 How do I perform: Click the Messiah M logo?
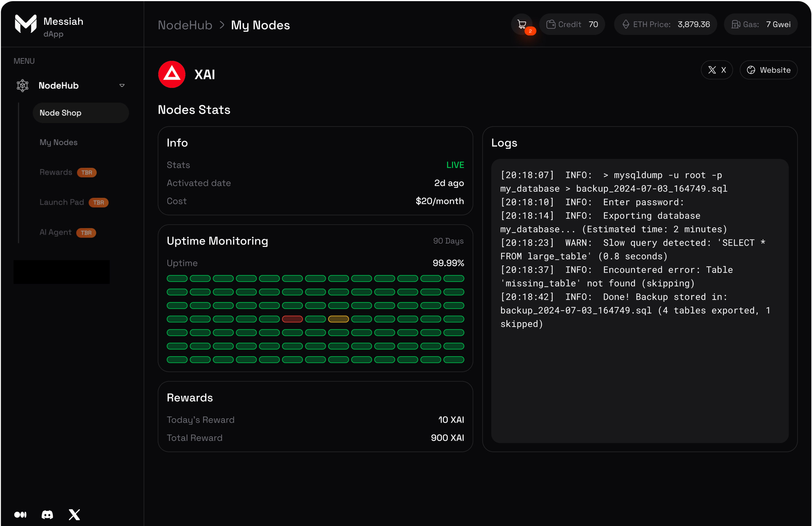(26, 24)
